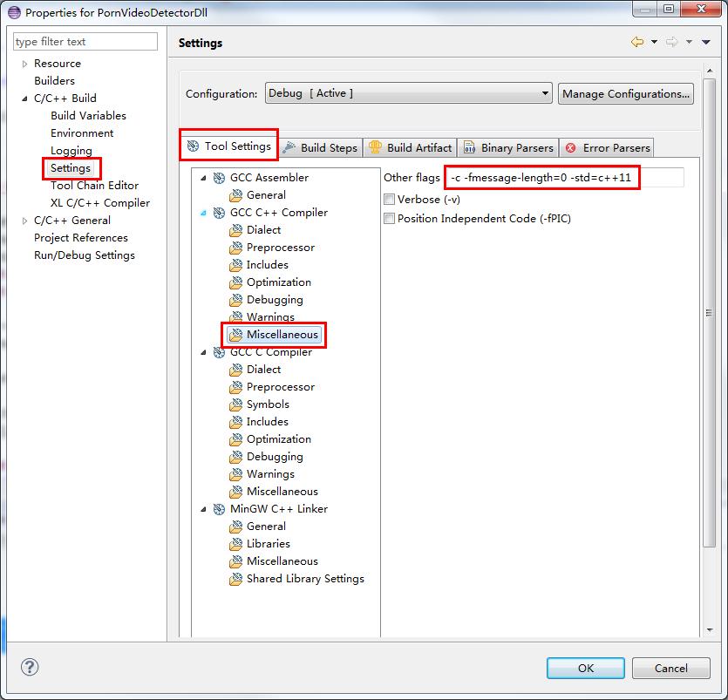
Task: Open help with the question mark icon
Action: 30,667
